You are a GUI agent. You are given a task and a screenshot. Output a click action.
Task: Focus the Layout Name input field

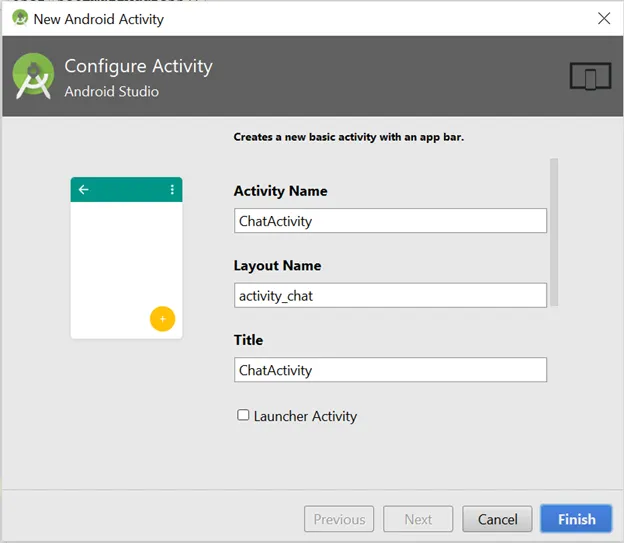390,295
